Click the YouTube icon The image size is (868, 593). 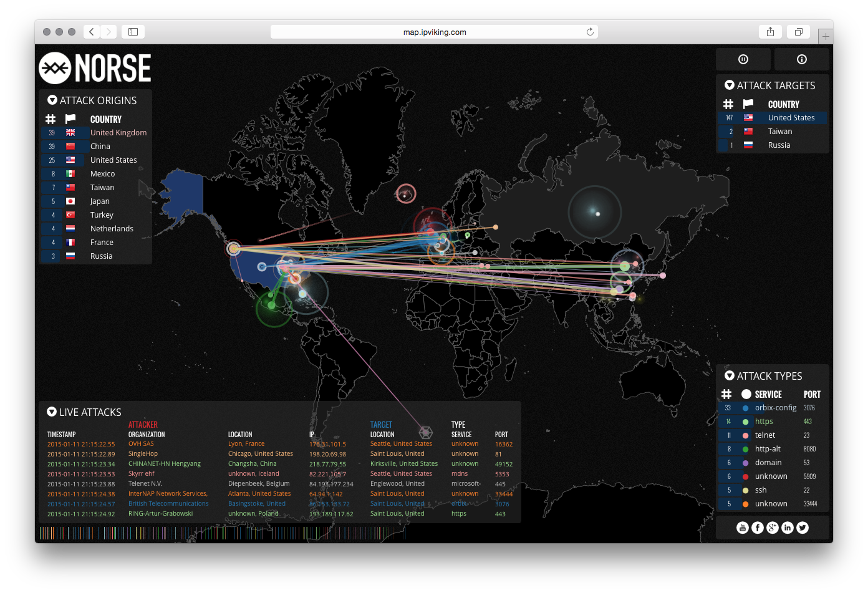(742, 527)
